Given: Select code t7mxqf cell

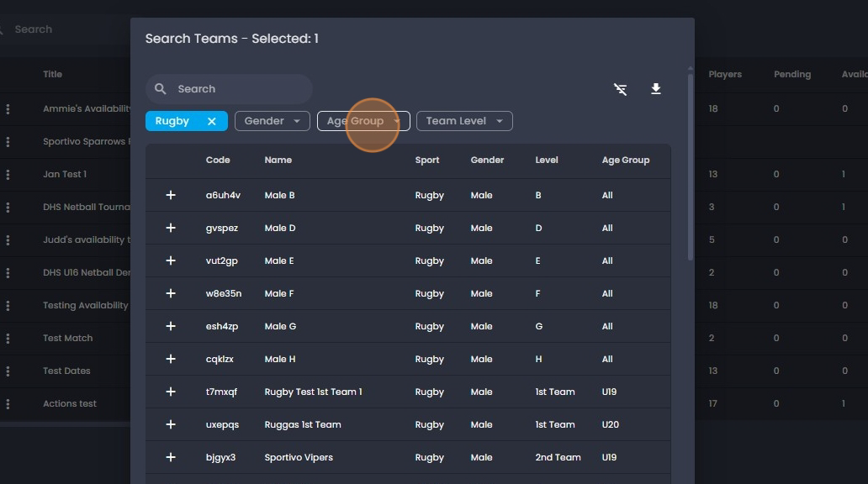Looking at the screenshot, I should [221, 392].
